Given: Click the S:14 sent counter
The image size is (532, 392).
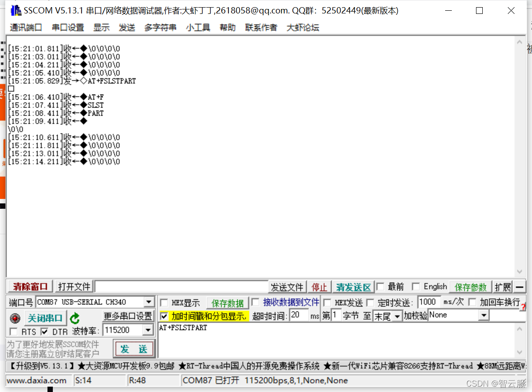Looking at the screenshot, I should tap(83, 380).
